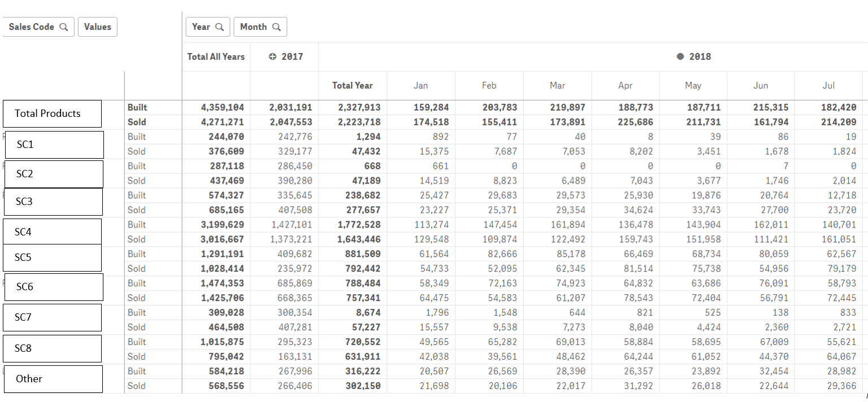Screen dimensions: 868x402
Task: Open the Month dimension search icon
Action: coord(276,26)
